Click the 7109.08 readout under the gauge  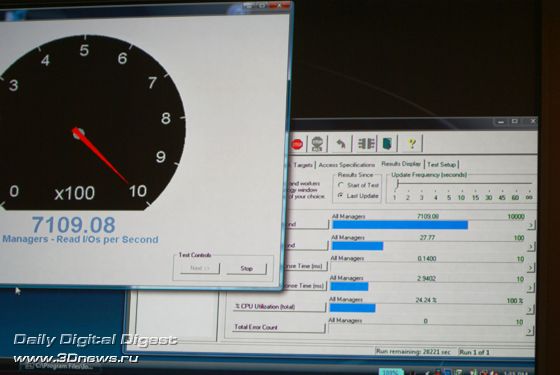click(74, 225)
